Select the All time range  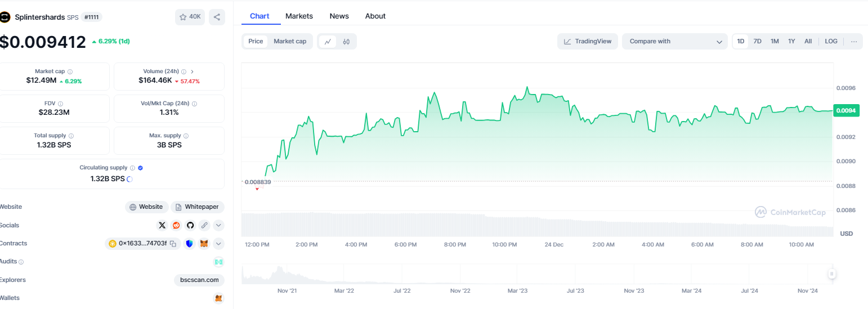click(808, 41)
